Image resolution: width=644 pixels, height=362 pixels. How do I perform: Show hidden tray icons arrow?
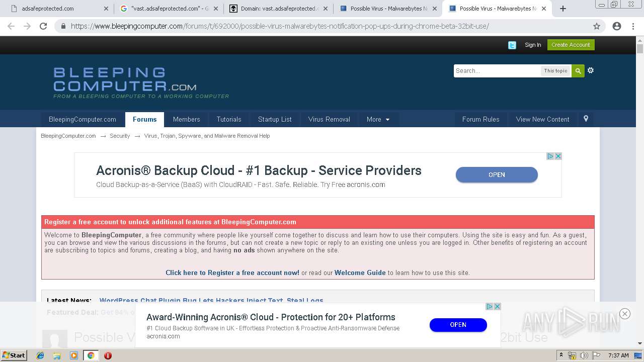(x=560, y=355)
